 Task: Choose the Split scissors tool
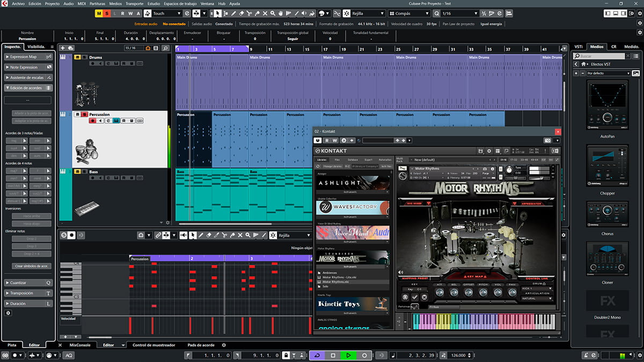coord(249,13)
